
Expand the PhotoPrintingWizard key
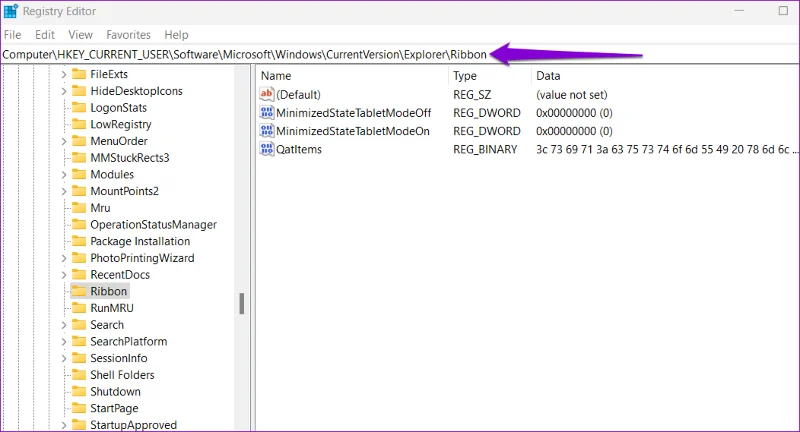(x=64, y=258)
